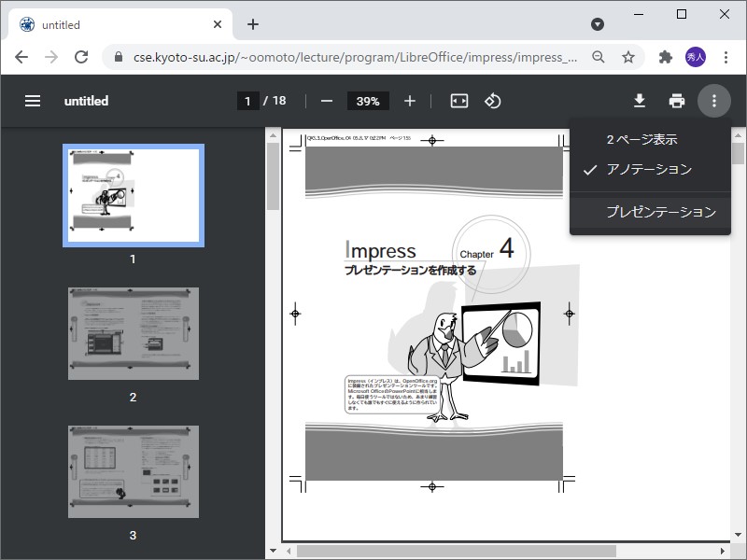Screen dimensions: 747x560
Task: Zoom in using the plus icon
Action: tap(411, 100)
